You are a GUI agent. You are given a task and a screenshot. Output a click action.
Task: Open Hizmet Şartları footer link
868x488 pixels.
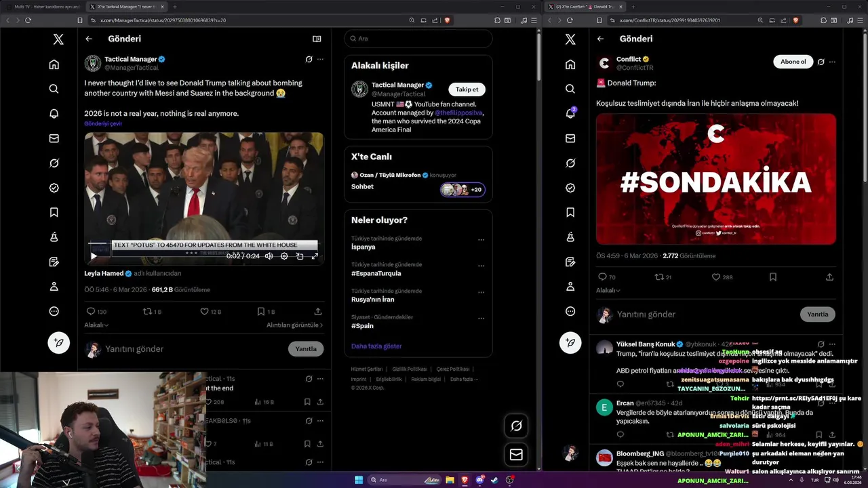pyautogui.click(x=366, y=369)
